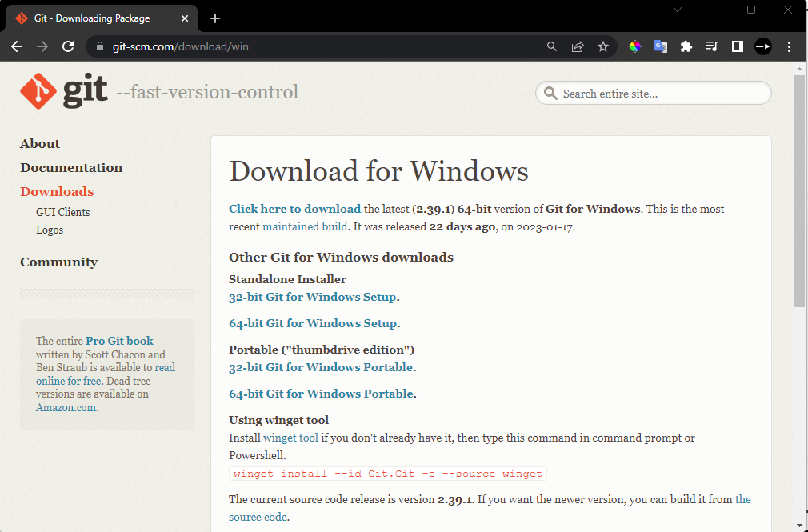Click the Git logo in the page header

[x=64, y=90]
